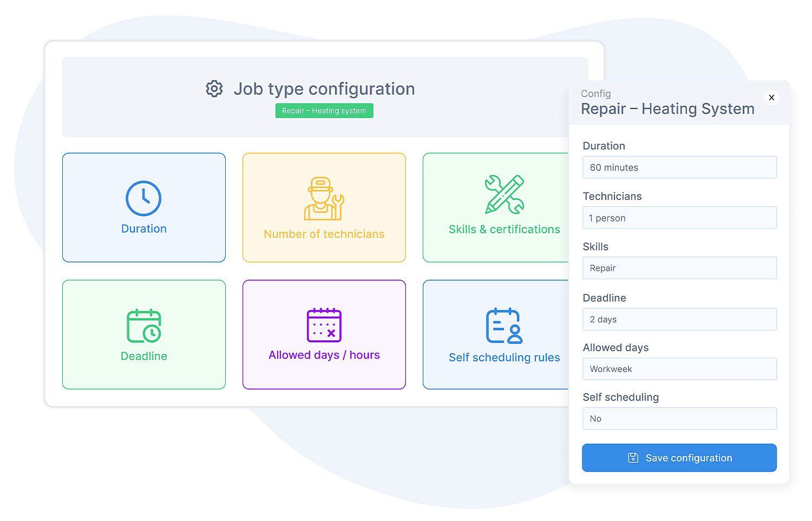
Task: Click the clock icon for Duration
Action: (x=143, y=199)
